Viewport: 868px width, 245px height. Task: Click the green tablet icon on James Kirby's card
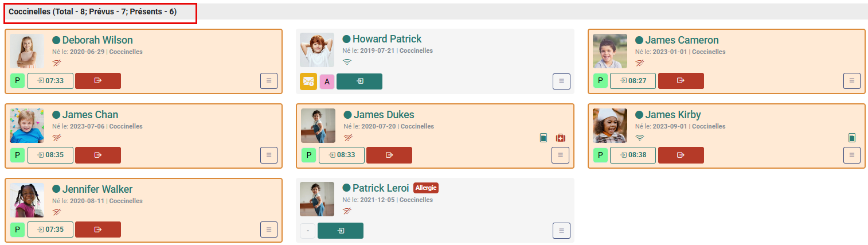852,138
